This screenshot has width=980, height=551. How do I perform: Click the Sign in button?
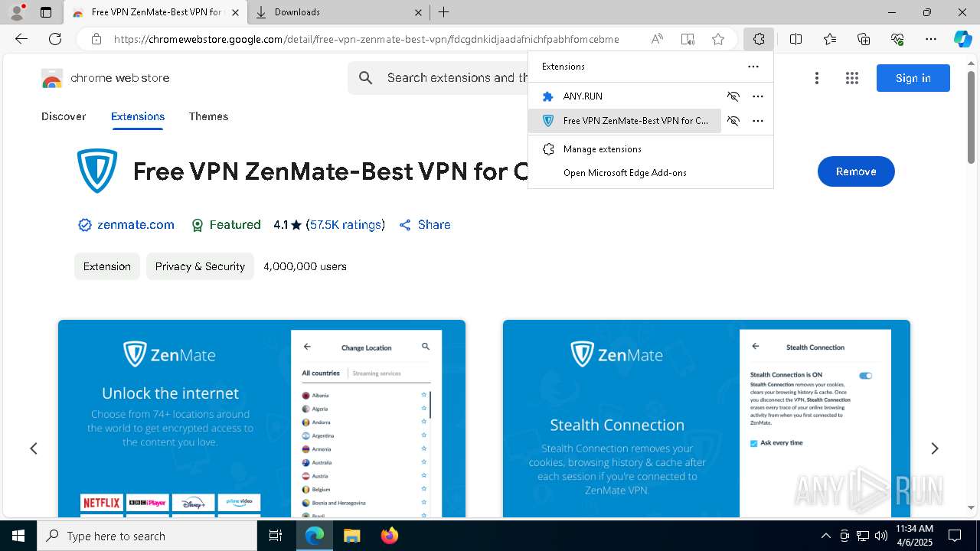[913, 78]
